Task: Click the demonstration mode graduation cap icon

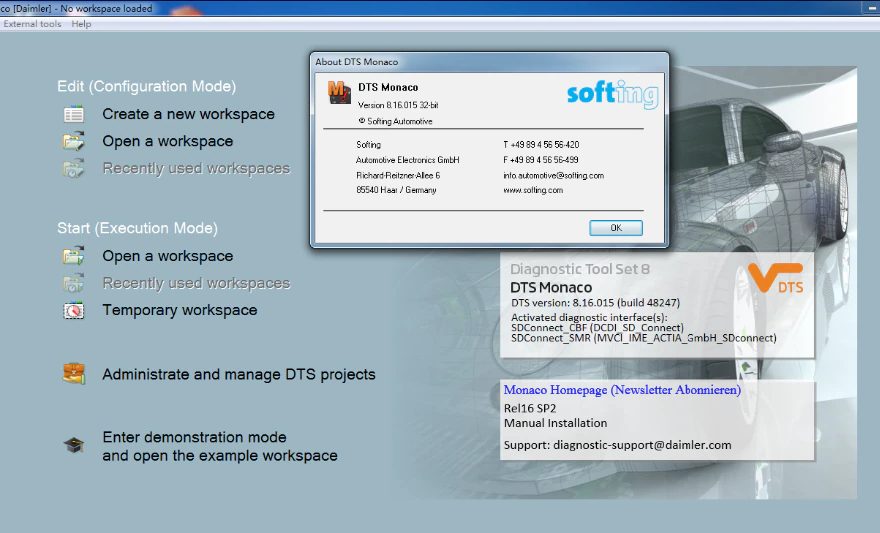Action: tap(74, 445)
